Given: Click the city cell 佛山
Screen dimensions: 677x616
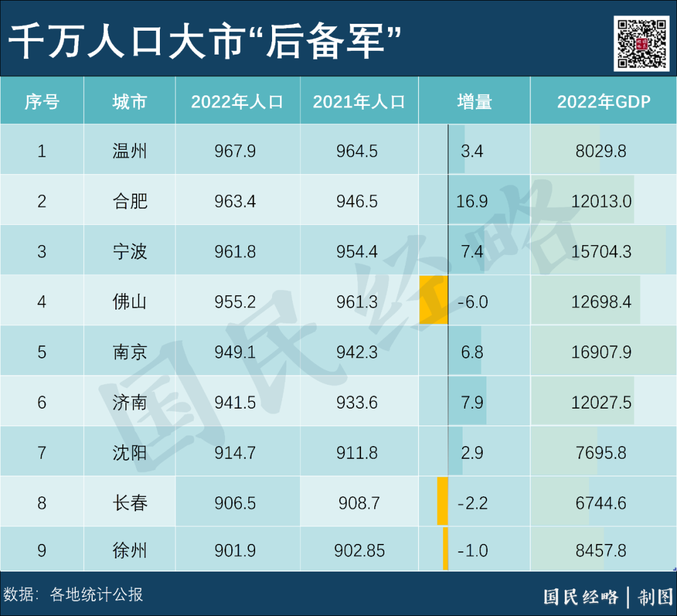Looking at the screenshot, I should (130, 301).
